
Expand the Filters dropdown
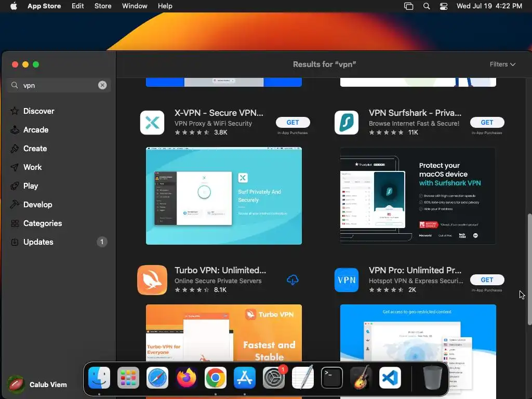click(502, 64)
